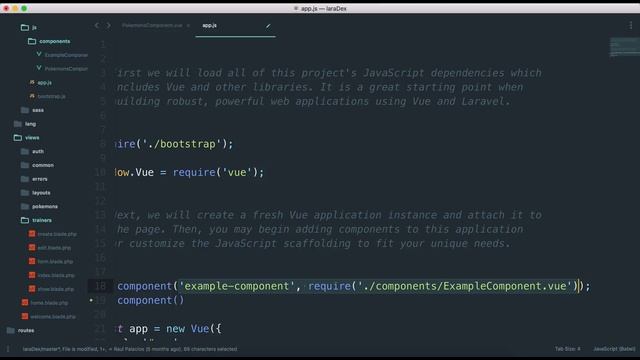The height and width of the screenshot is (360, 640).
Task: Click the require('vue') text
Action: point(218,172)
